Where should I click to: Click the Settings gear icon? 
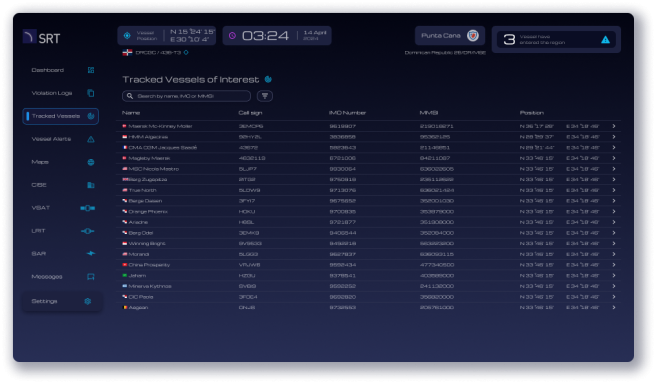click(87, 301)
